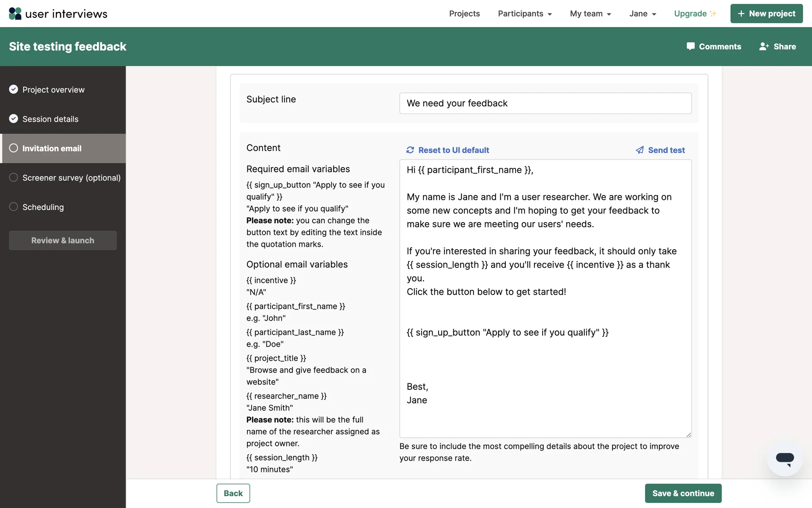The image size is (812, 508).
Task: Click the Send test paper plane icon
Action: coord(640,150)
